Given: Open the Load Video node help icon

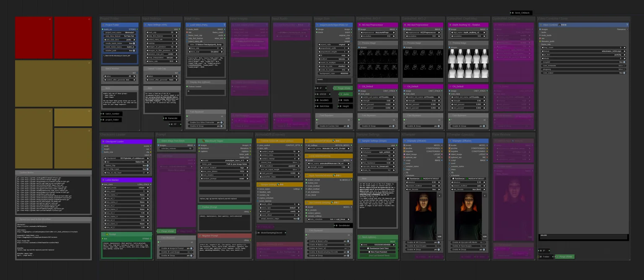Looking at the screenshot, I should (224, 25).
